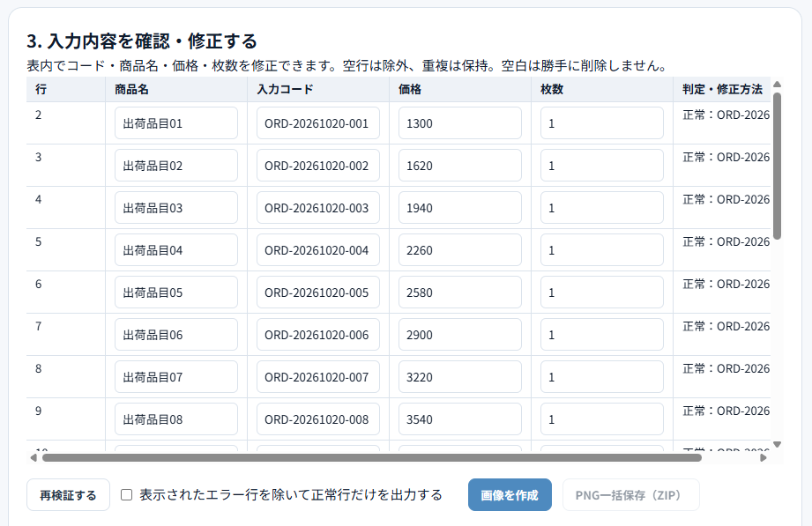Edit the 商品名 field 出荷品目05
812x526 pixels.
point(176,293)
